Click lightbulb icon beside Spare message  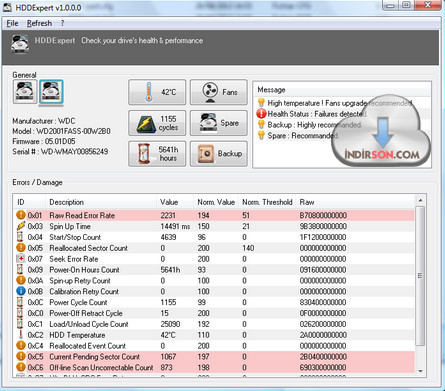coord(261,136)
